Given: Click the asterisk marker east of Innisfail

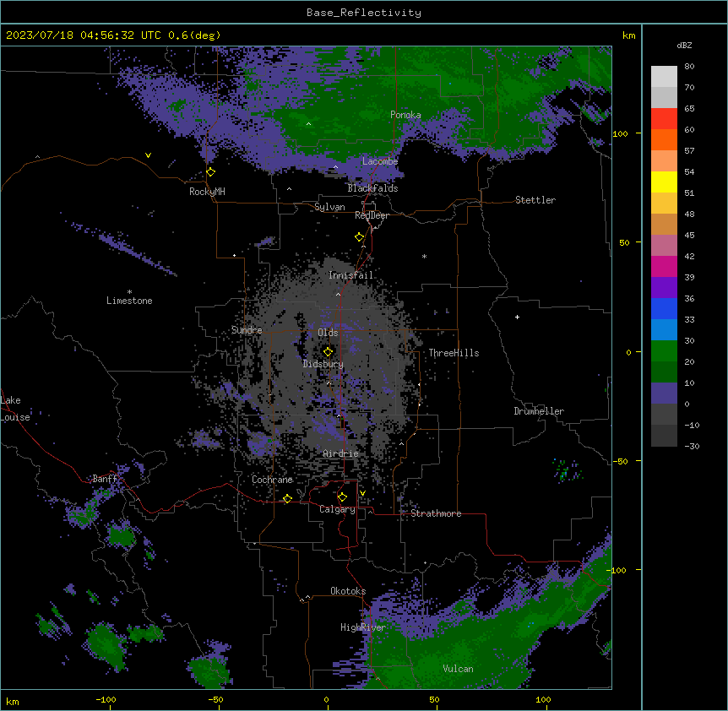Looking at the screenshot, I should 424,256.
